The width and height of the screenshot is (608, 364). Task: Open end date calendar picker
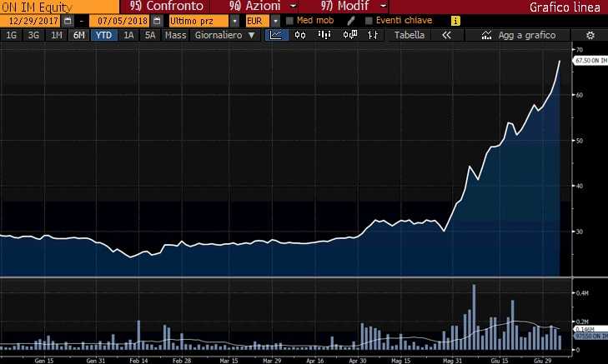tap(157, 21)
